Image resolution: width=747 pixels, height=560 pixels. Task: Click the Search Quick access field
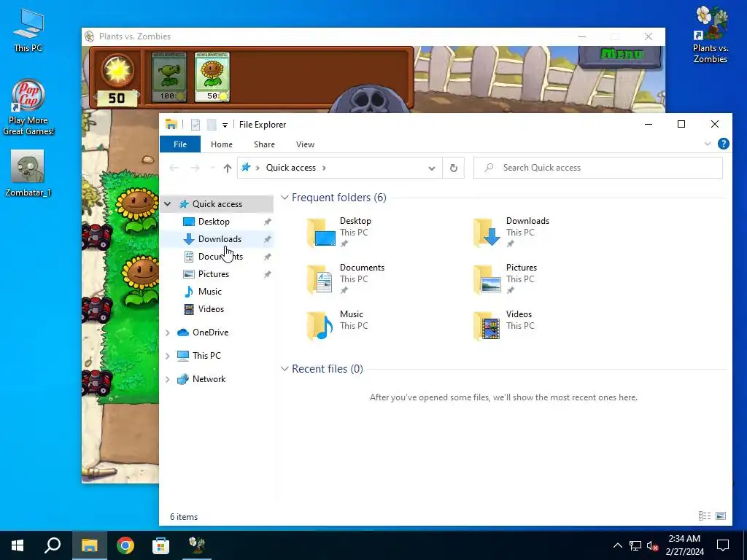coord(598,168)
